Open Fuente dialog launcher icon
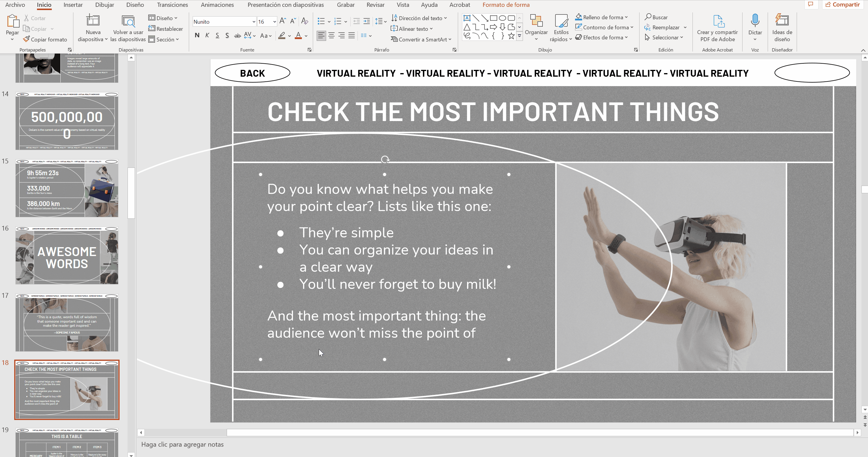Image resolution: width=868 pixels, height=457 pixels. coord(309,50)
